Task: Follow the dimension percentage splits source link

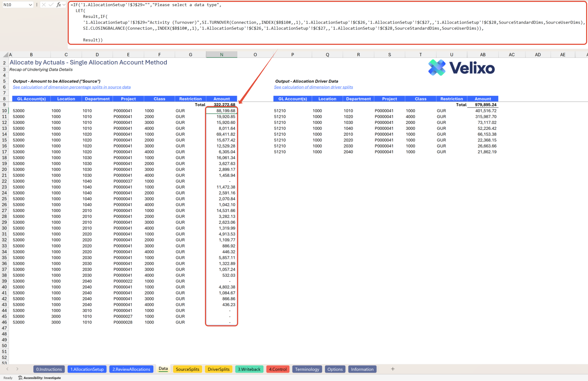Action: [71, 87]
